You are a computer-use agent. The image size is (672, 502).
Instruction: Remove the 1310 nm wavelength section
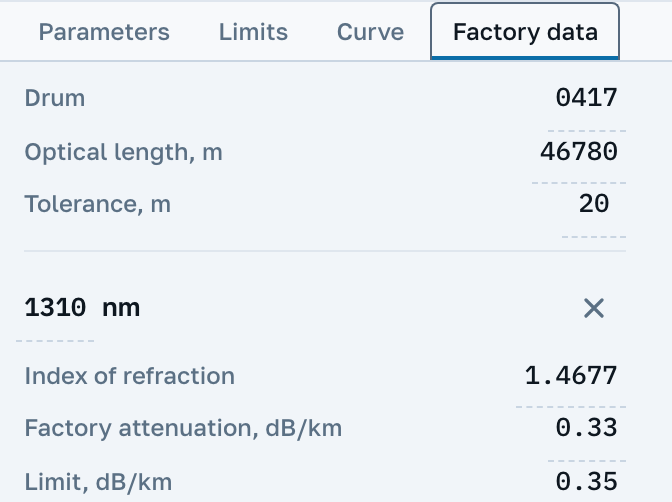click(594, 308)
